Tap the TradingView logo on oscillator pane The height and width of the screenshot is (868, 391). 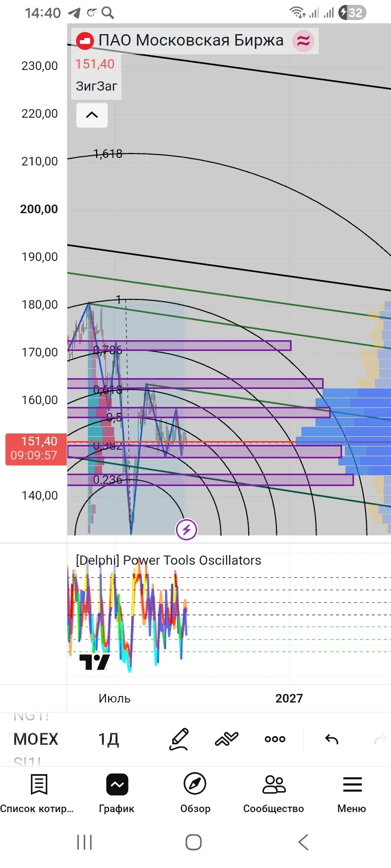coord(94,662)
